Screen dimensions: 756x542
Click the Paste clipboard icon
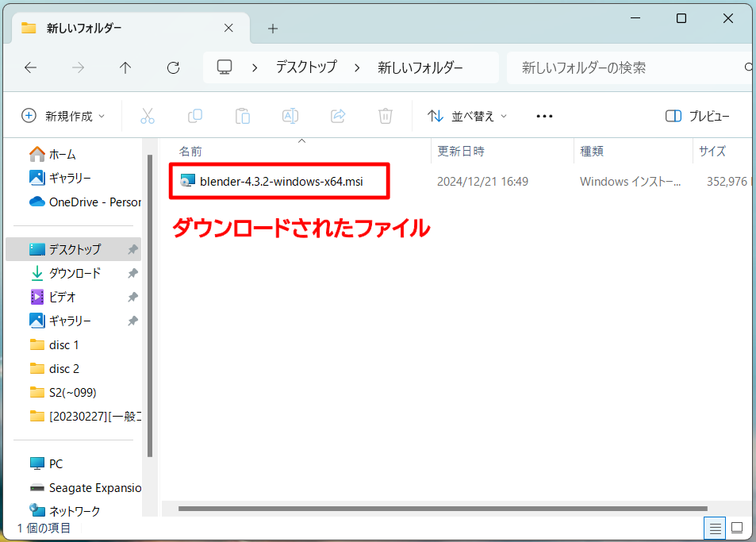point(243,116)
